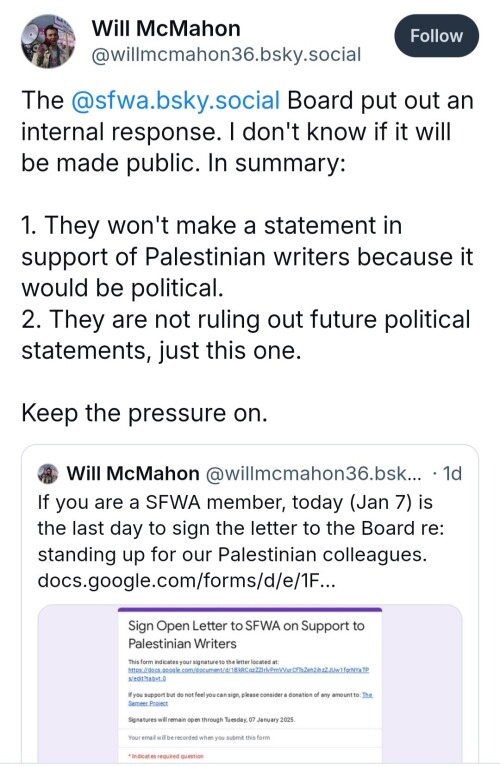This screenshot has height=766, width=500.
Task: Open the @sfwa.bsky.social mention
Action: [175, 100]
